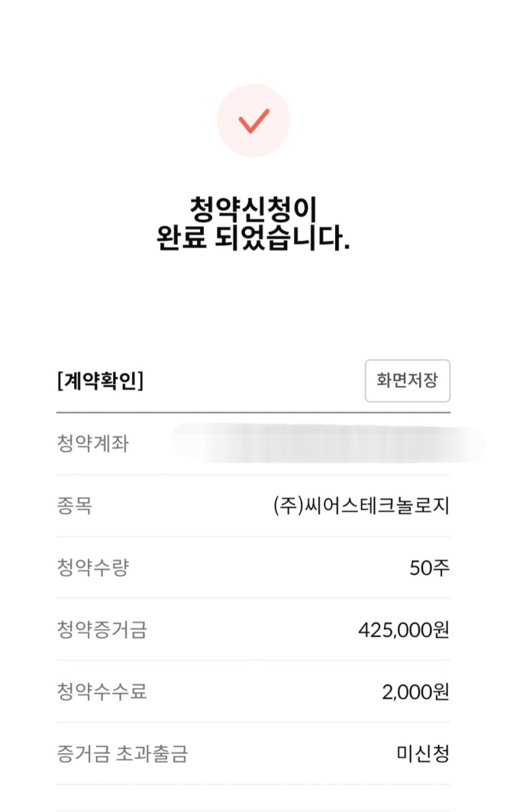Image resolution: width=507 pixels, height=812 pixels.
Task: Tap the empty row below 증거금 초과출금
Action: click(253, 798)
